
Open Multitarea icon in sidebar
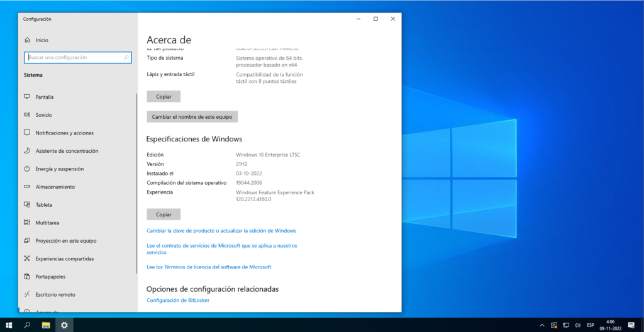[x=27, y=223]
